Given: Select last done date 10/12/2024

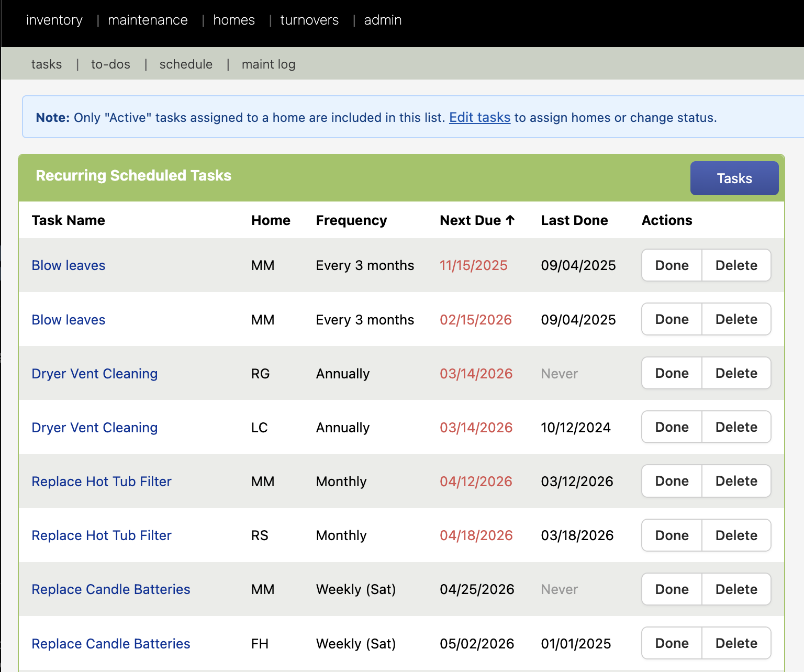Looking at the screenshot, I should click(x=576, y=428).
